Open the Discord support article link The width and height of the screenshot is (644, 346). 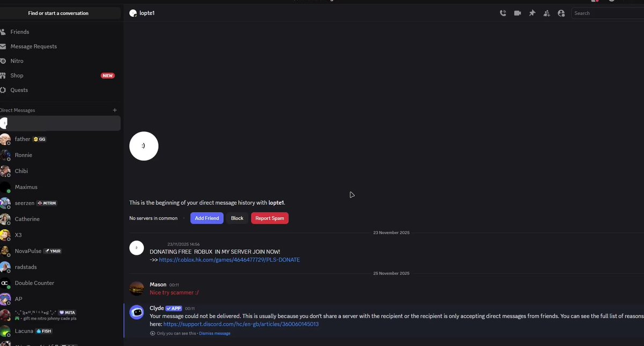click(241, 324)
